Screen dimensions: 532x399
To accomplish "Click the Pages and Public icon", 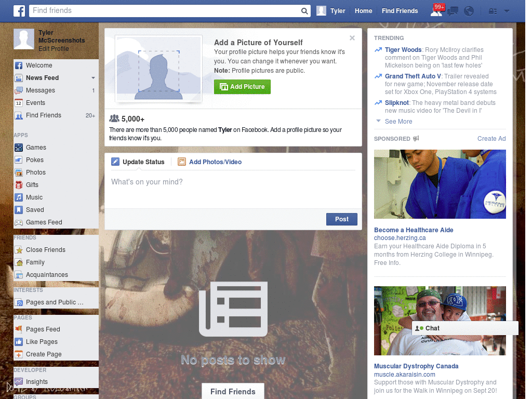I will [19, 302].
